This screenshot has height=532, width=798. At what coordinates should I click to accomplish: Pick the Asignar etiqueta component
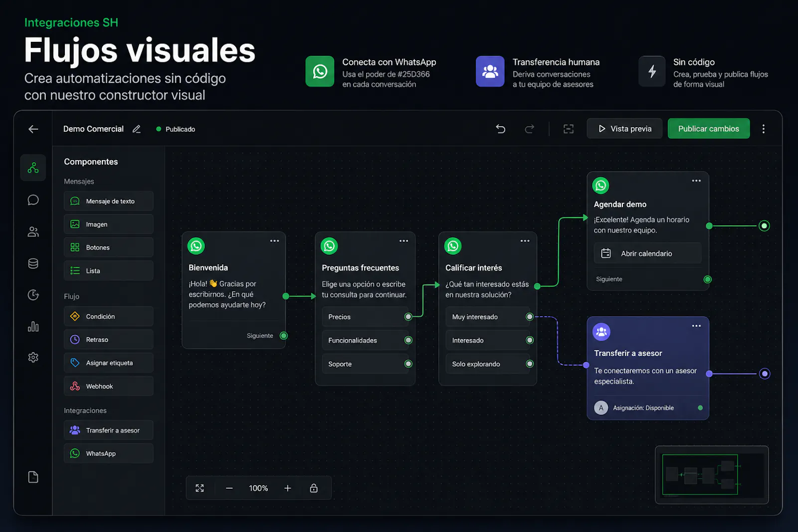(x=108, y=363)
